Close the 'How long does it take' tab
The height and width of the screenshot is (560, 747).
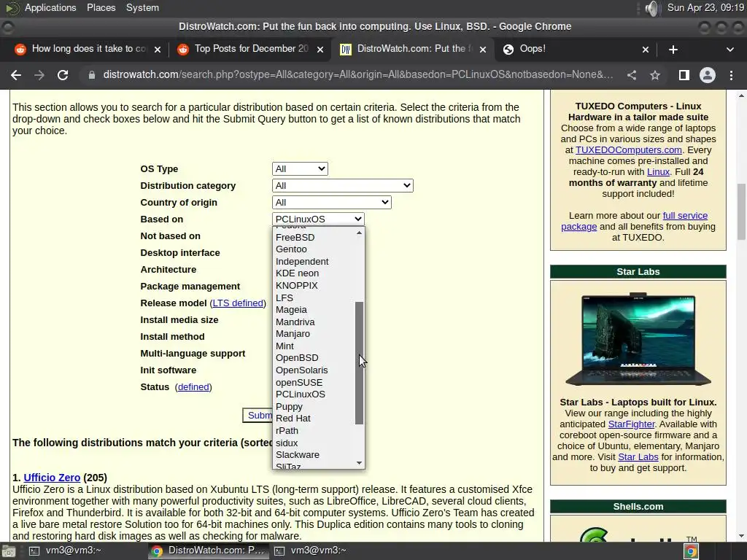[158, 50]
